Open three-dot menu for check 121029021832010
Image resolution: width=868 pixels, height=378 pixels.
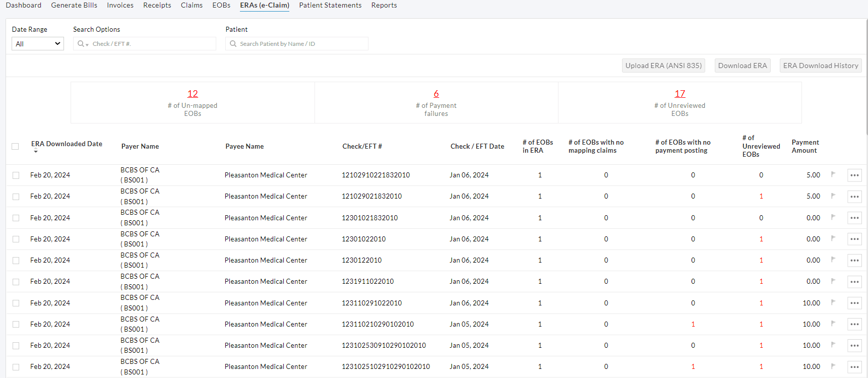[x=854, y=197]
